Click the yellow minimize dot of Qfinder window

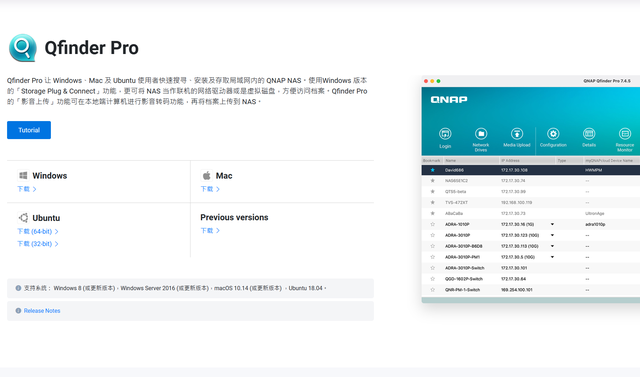[x=432, y=81]
